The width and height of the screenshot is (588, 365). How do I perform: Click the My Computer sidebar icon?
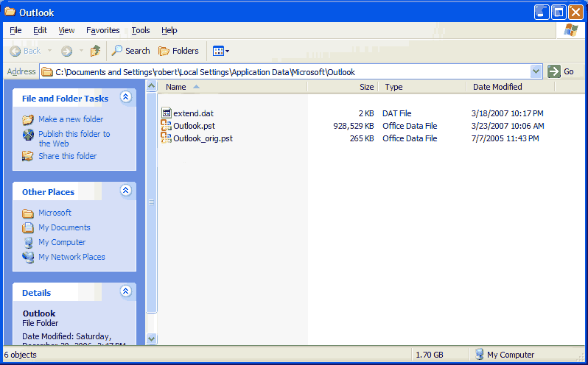pos(29,243)
